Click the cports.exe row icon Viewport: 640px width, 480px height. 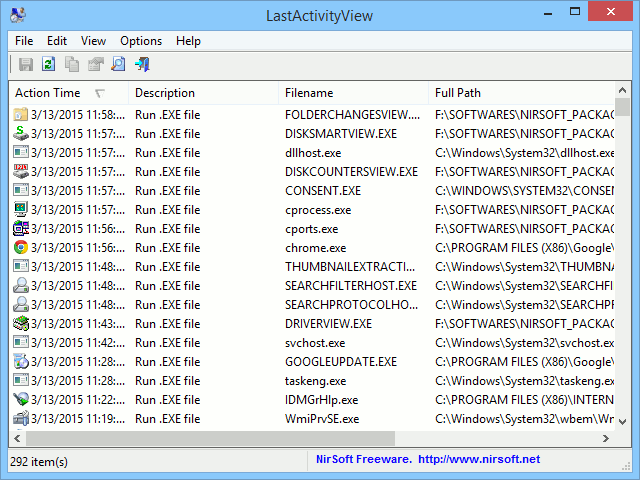pos(21,229)
